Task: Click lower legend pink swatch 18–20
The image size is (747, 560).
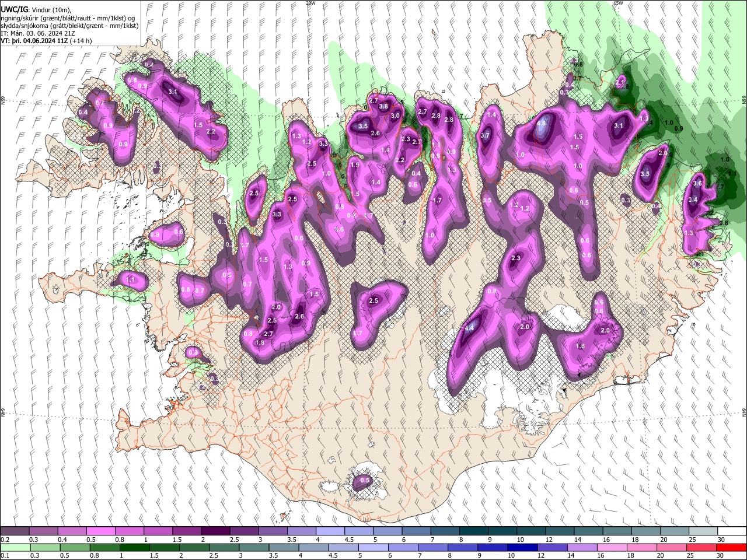Action: tap(642, 547)
